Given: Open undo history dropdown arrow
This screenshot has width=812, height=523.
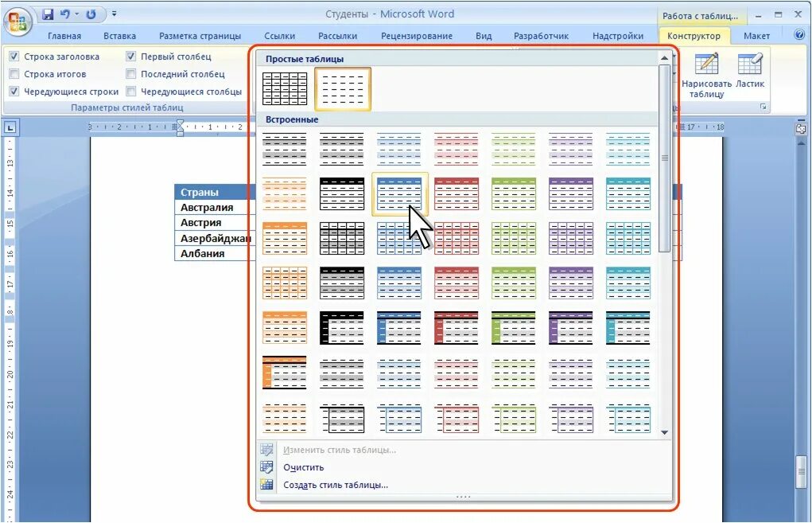Looking at the screenshot, I should coord(76,14).
